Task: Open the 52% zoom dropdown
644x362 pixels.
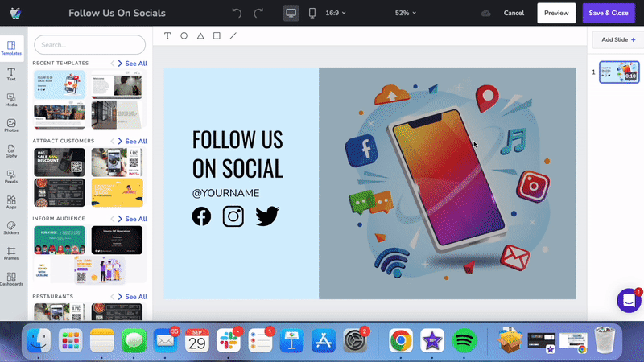Action: click(406, 13)
